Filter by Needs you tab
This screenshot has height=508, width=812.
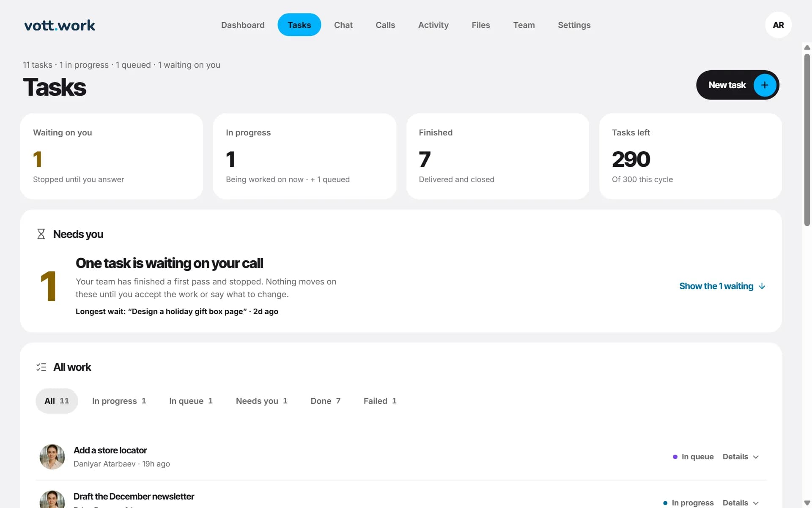click(x=261, y=401)
